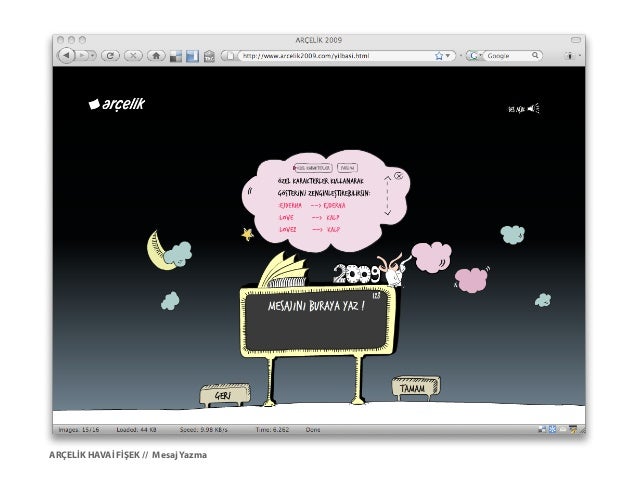Click the trash-bin style toolbar icon
This screenshot has height=479, width=638.
[209, 56]
